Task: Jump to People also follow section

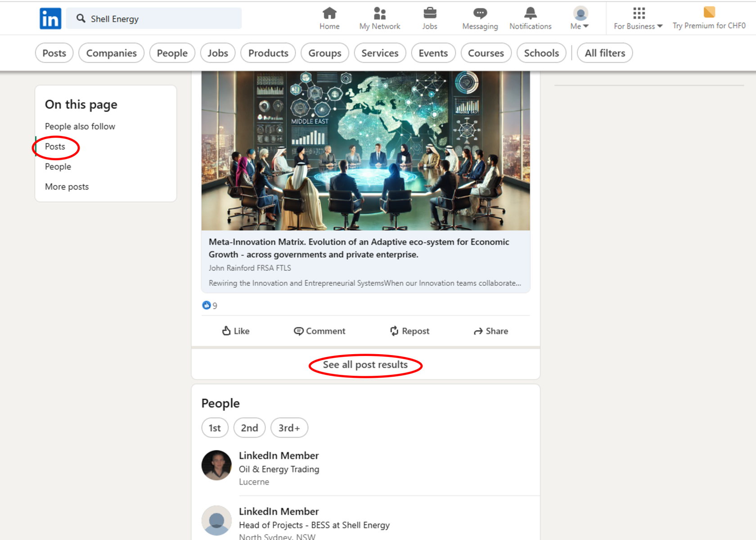Action: (80, 126)
